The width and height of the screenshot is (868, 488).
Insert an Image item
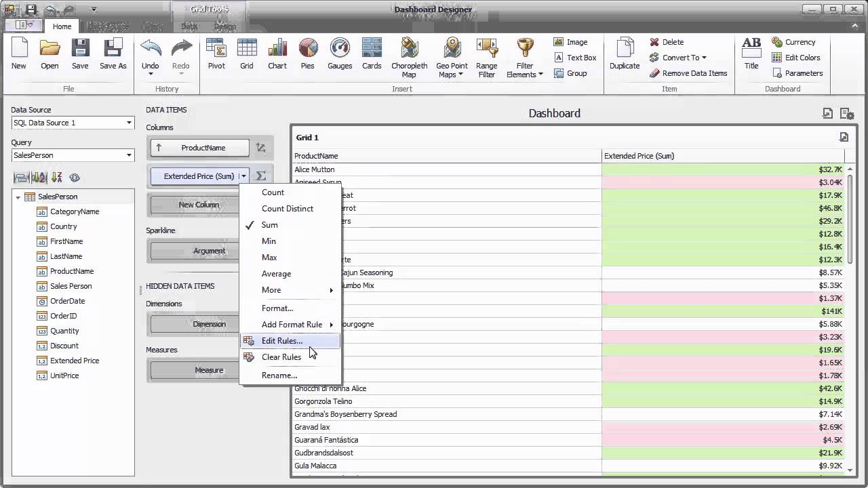point(570,42)
